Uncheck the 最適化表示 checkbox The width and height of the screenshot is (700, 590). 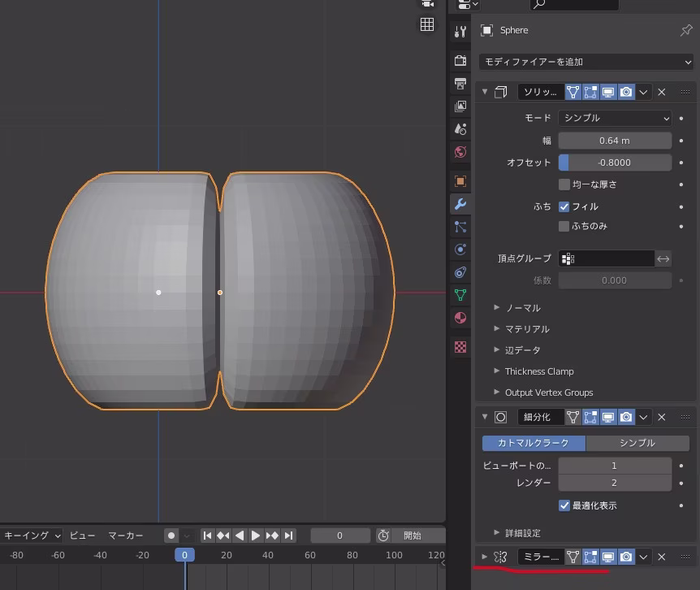point(564,505)
